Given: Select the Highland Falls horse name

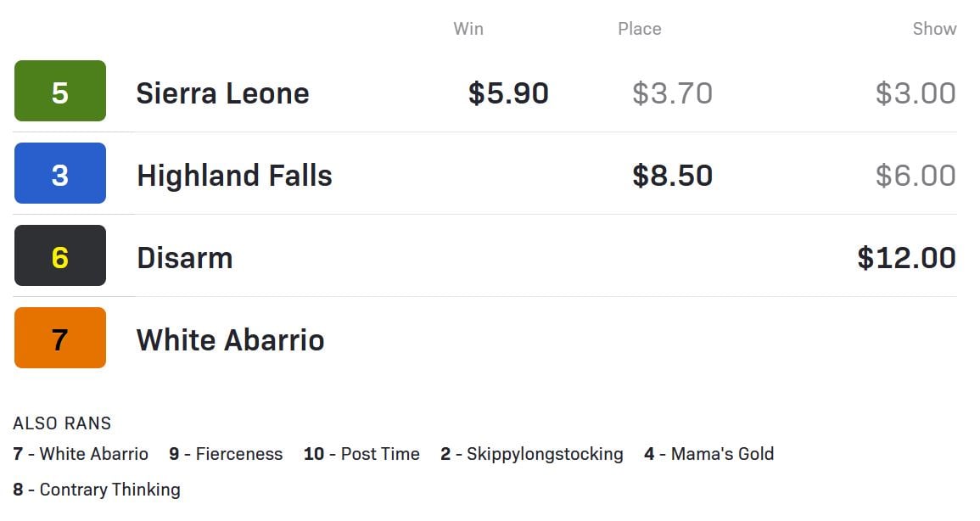Looking at the screenshot, I should (234, 176).
